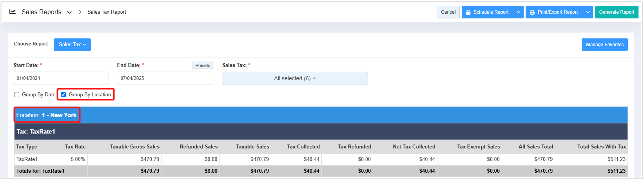Uncheck the Group By Location checkbox
This screenshot has height=179, width=644.
pyautogui.click(x=63, y=95)
